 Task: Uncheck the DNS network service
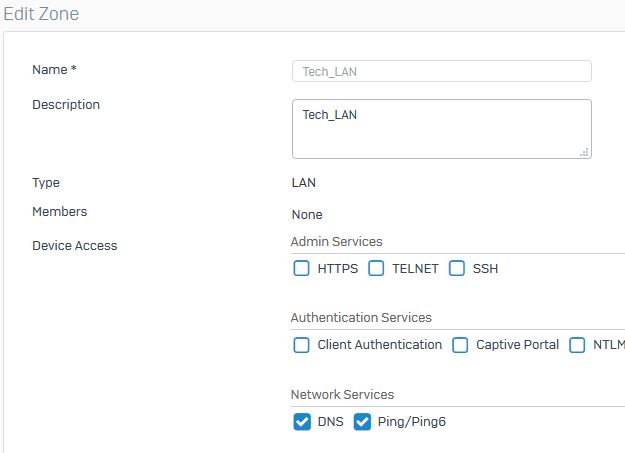(x=302, y=422)
